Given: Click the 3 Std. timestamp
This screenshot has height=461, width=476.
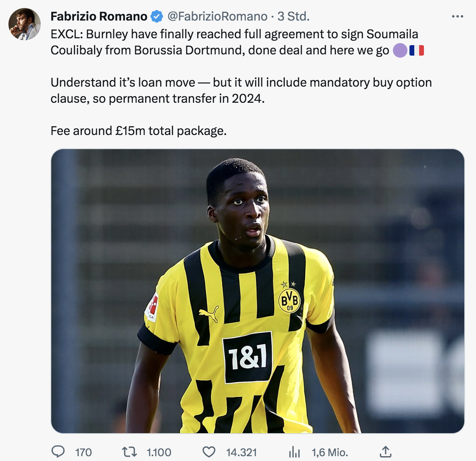Looking at the screenshot, I should tap(294, 17).
